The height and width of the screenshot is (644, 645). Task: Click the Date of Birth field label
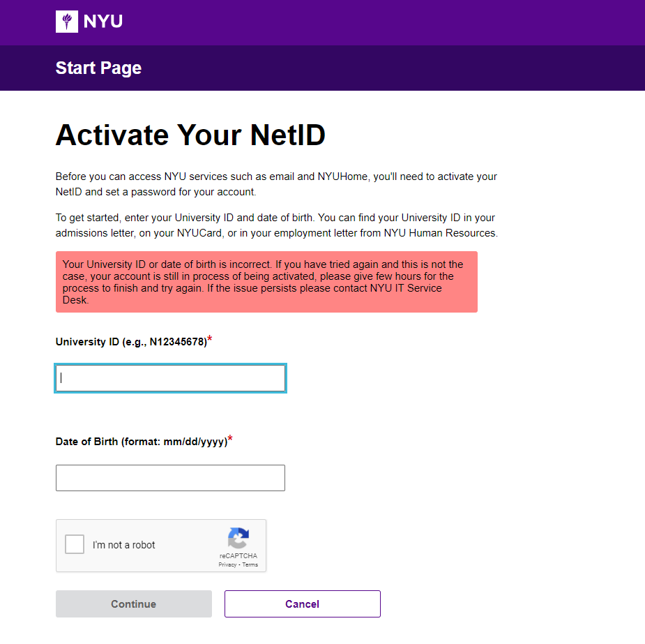(142, 442)
